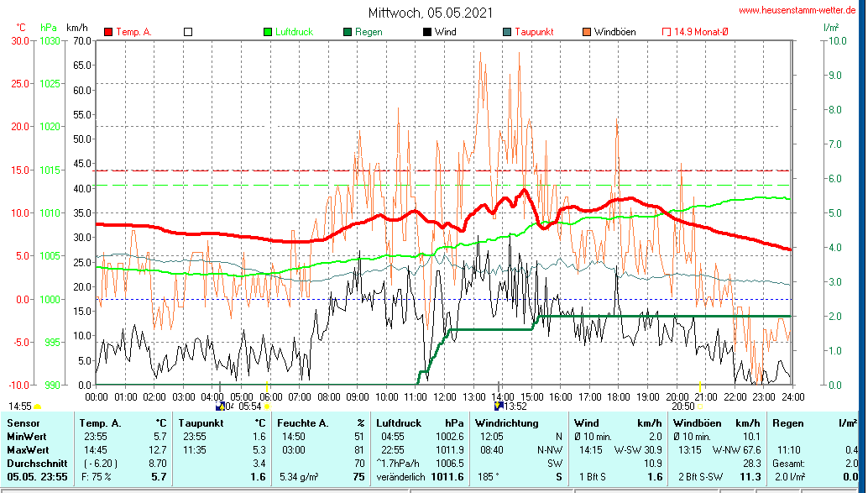Click the 5.34 g/m³ absolute humidity value
The width and height of the screenshot is (868, 493).
[x=299, y=477]
